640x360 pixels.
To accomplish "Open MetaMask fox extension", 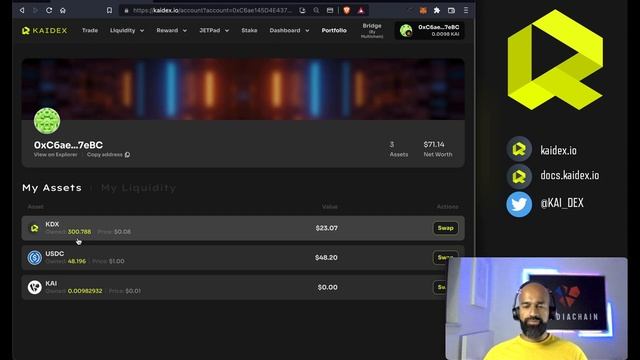I will pyautogui.click(x=423, y=10).
